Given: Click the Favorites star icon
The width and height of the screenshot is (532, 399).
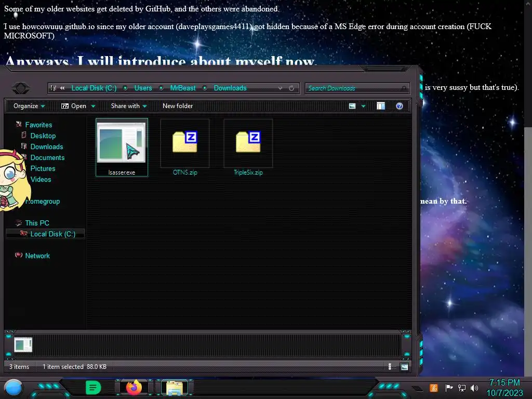Looking at the screenshot, I should (x=19, y=125).
